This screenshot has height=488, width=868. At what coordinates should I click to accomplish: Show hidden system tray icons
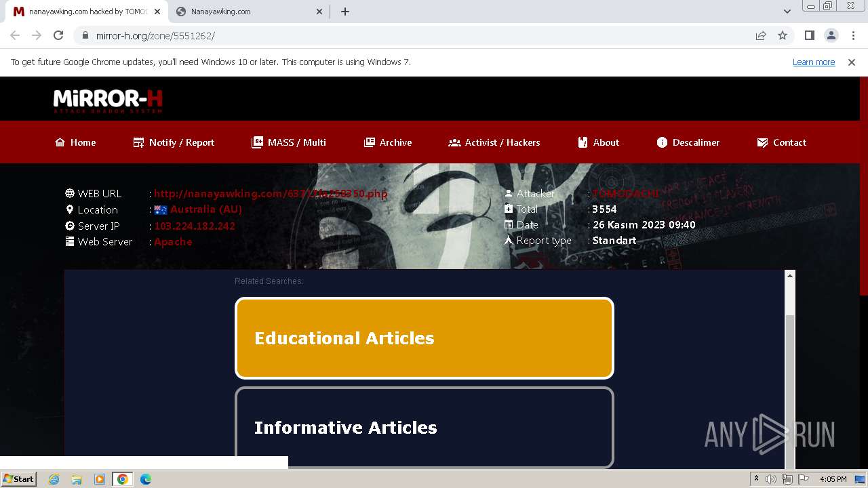click(x=756, y=479)
